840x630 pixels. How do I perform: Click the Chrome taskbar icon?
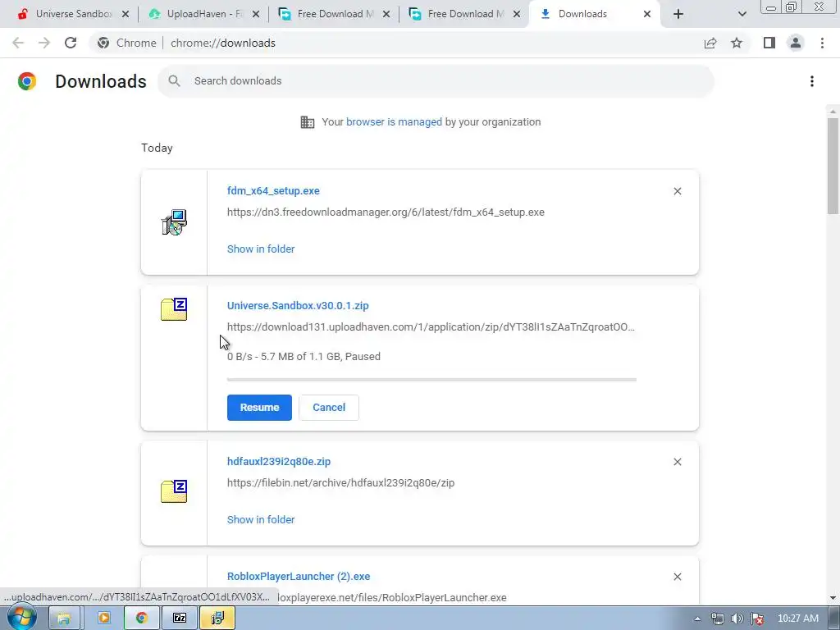pyautogui.click(x=141, y=619)
